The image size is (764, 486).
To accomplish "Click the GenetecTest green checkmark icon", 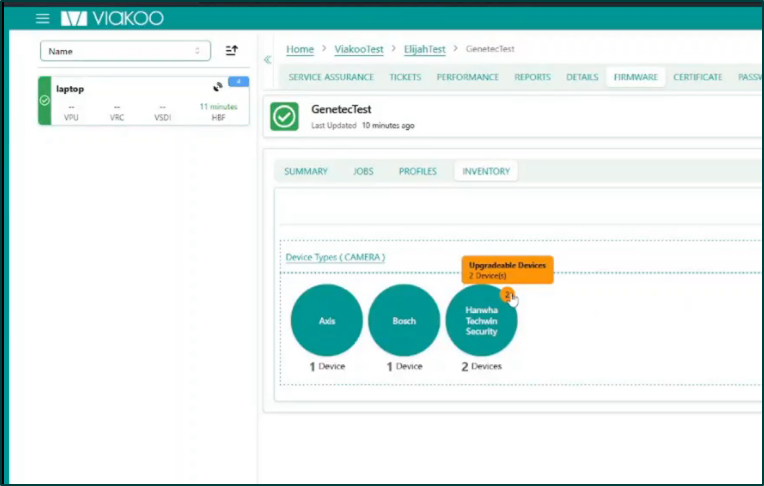I will click(285, 117).
